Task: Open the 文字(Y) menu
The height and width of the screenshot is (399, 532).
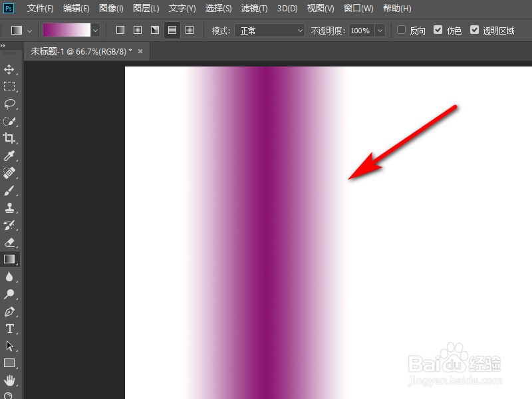Action: pos(182,8)
